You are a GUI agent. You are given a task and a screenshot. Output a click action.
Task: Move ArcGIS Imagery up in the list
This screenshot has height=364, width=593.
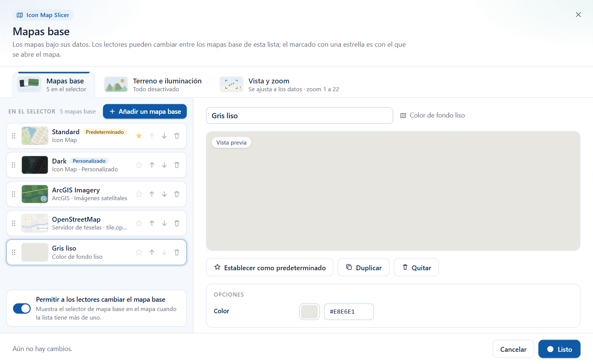152,194
